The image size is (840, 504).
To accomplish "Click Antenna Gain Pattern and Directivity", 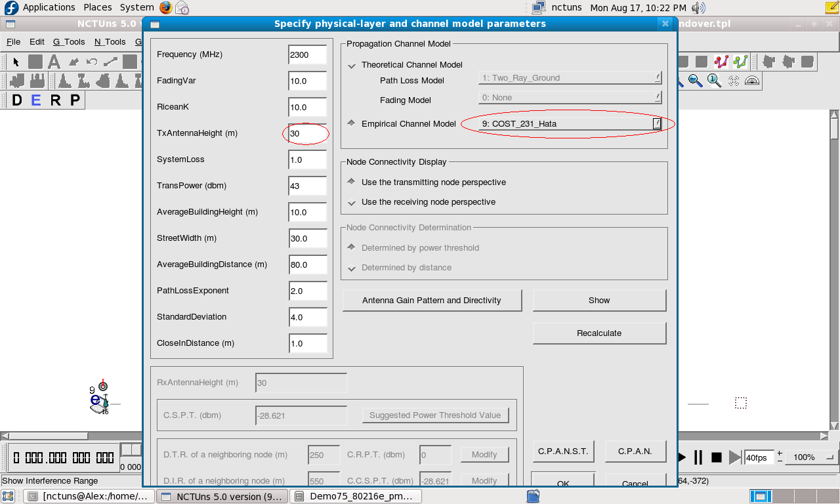I will (x=432, y=301).
